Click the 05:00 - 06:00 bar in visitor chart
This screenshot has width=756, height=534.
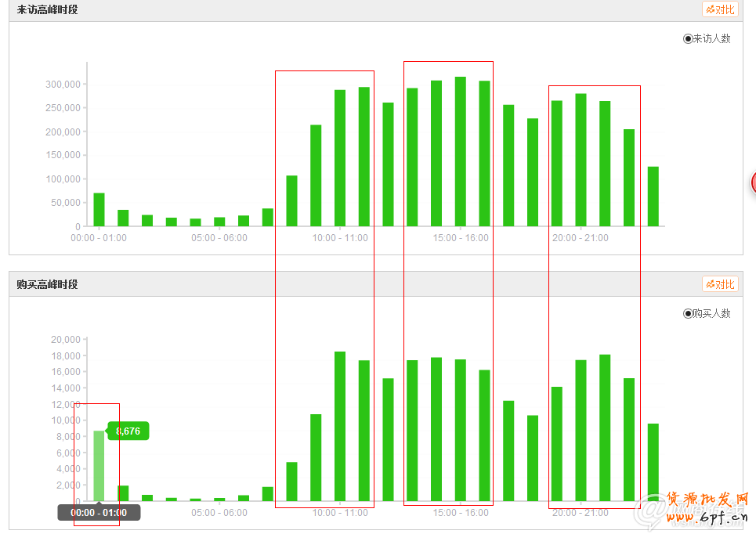(219, 222)
